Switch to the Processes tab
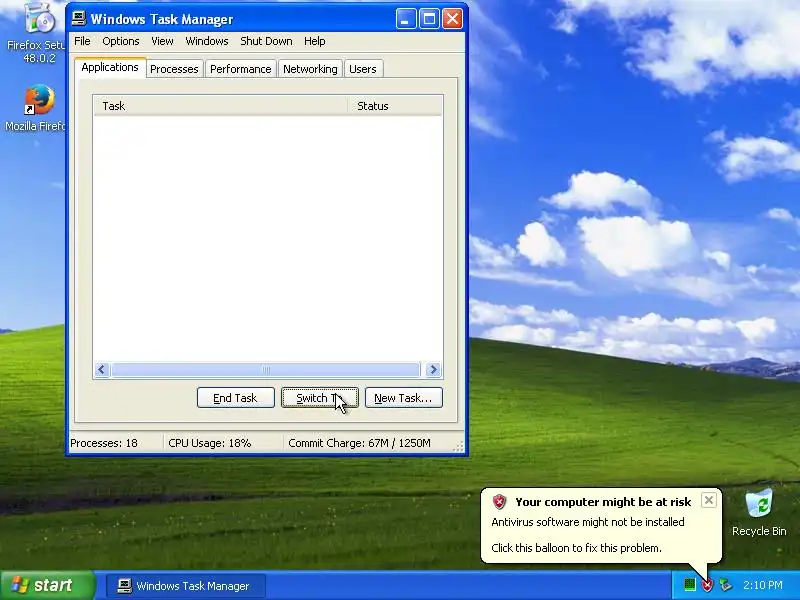The image size is (800, 600). [x=174, y=69]
